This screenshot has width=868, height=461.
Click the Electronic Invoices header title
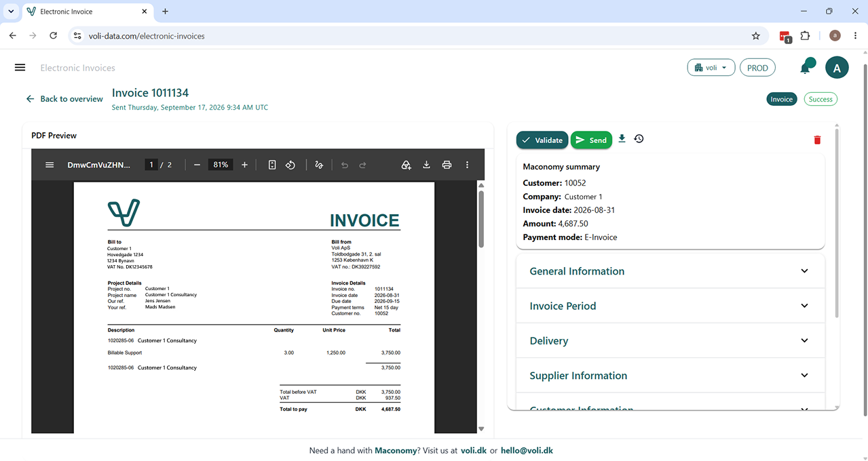[77, 68]
